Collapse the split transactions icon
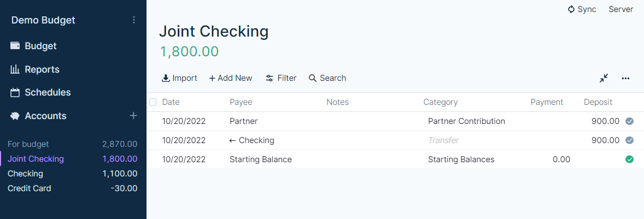This screenshot has width=644, height=219. (x=604, y=78)
